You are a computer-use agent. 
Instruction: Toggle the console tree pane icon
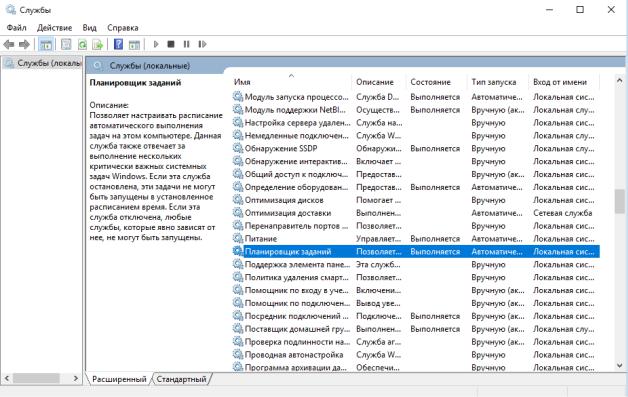(x=46, y=44)
